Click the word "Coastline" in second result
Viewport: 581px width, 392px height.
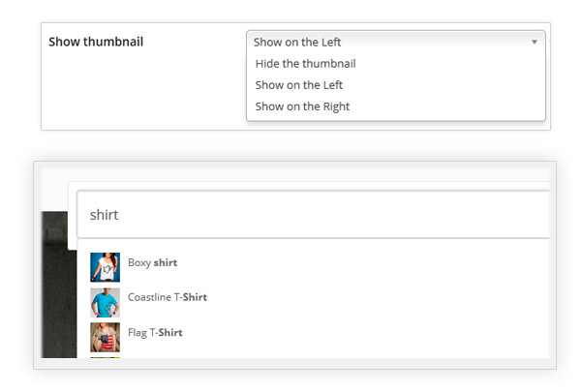point(150,297)
